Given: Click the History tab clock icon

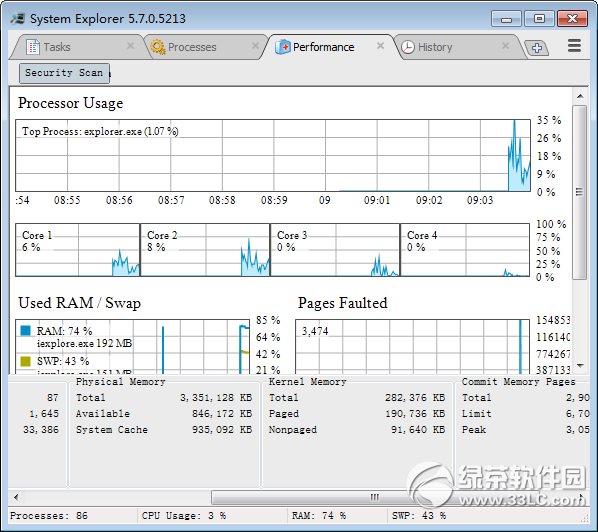Looking at the screenshot, I should [x=408, y=47].
